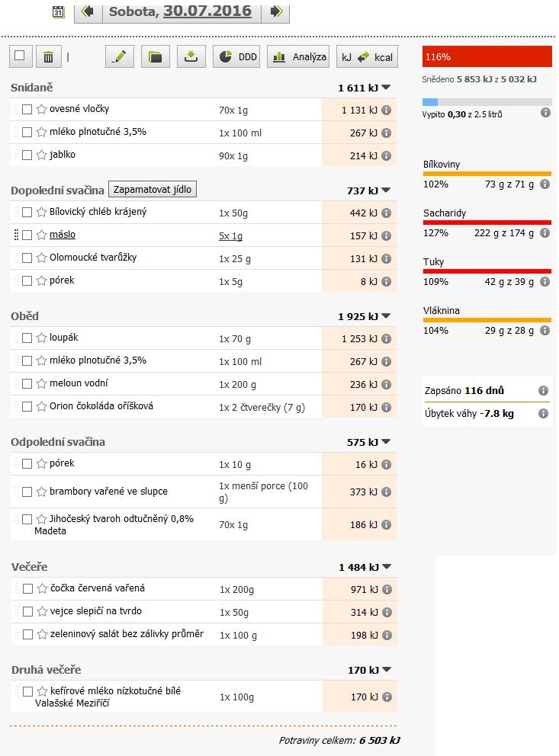
Task: Go to next day arrow
Action: click(x=276, y=11)
